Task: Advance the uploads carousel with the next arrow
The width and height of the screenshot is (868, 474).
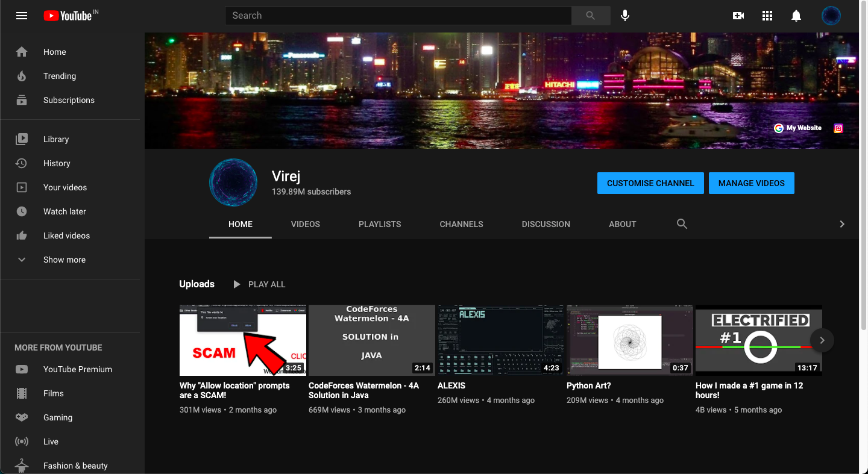Action: [x=822, y=340]
